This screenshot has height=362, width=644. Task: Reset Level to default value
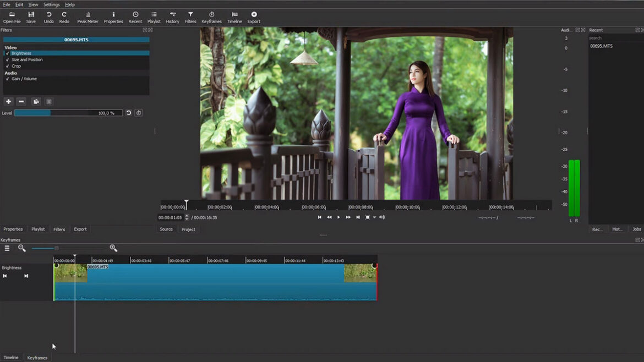pos(129,113)
